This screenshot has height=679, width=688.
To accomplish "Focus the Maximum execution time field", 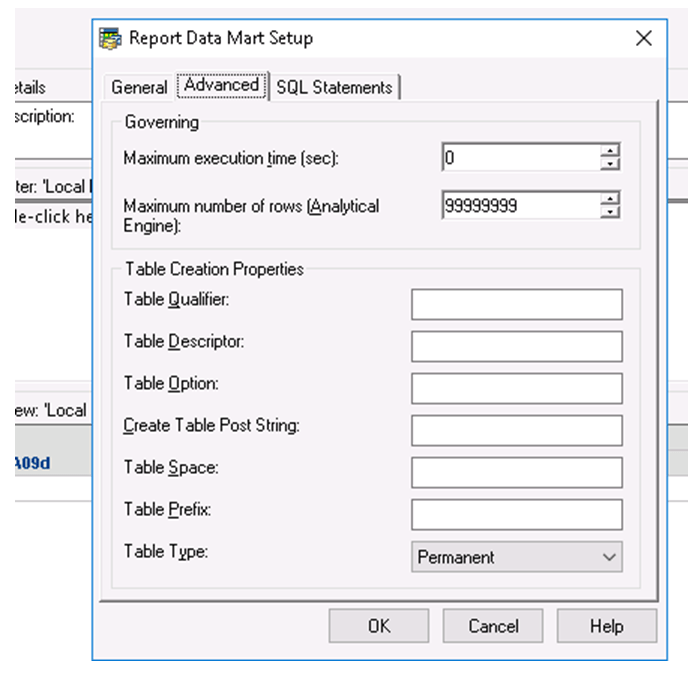I will (x=521, y=157).
